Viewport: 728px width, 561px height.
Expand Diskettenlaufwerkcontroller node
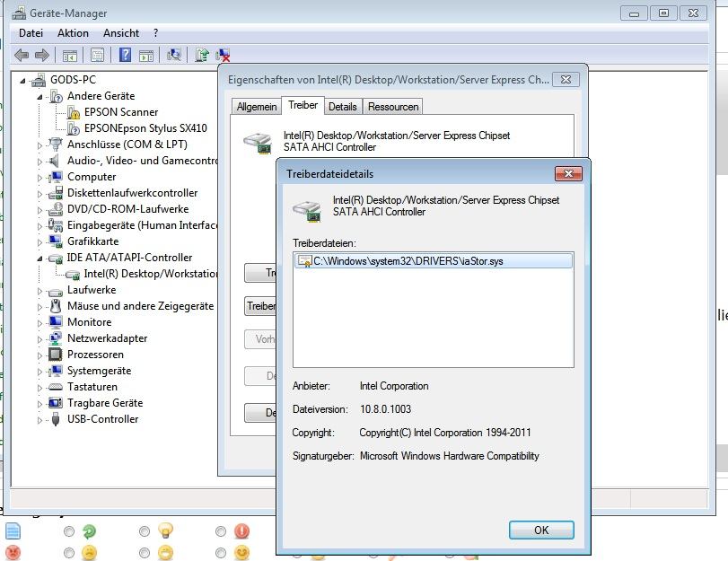pos(39,194)
